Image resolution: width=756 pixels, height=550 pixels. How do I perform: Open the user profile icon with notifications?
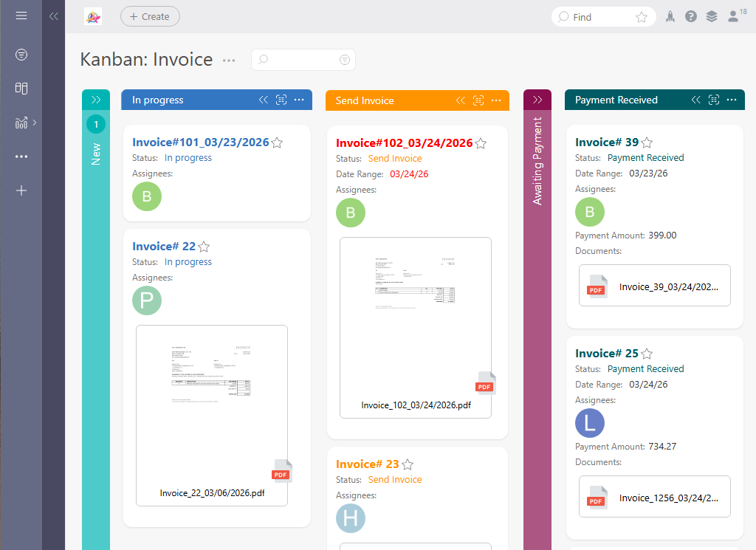(x=734, y=16)
